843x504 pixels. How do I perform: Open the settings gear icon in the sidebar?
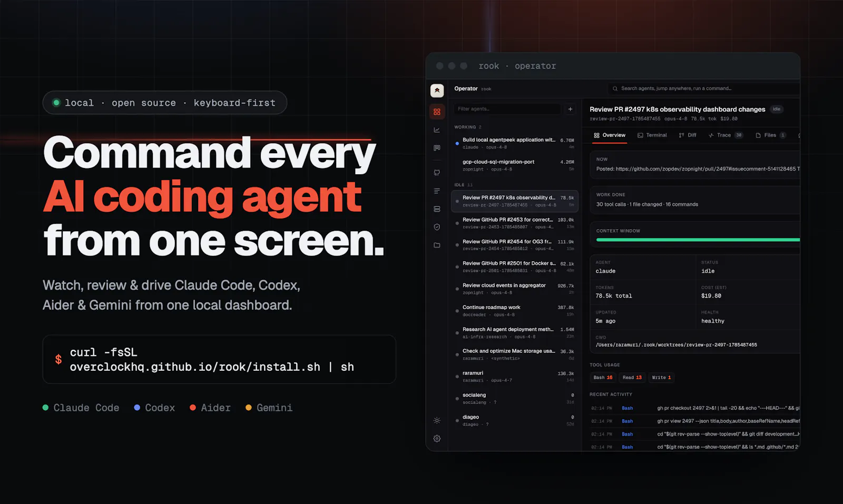[x=437, y=439]
